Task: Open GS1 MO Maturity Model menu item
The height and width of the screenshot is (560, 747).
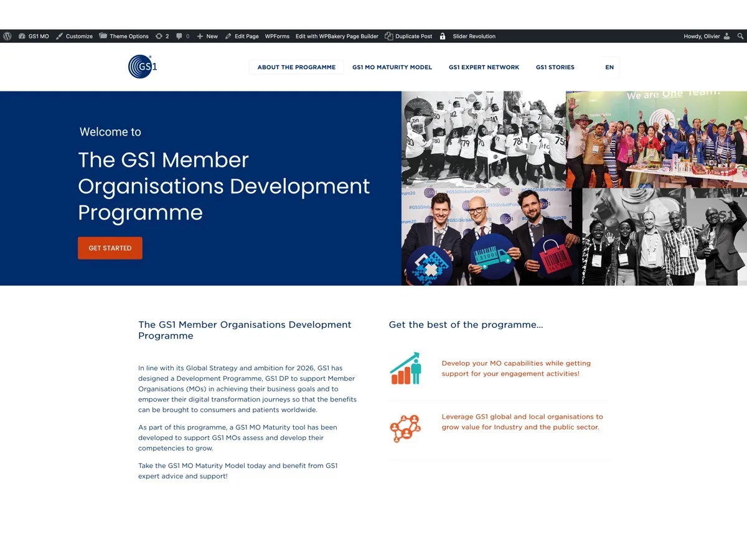Action: tap(392, 67)
